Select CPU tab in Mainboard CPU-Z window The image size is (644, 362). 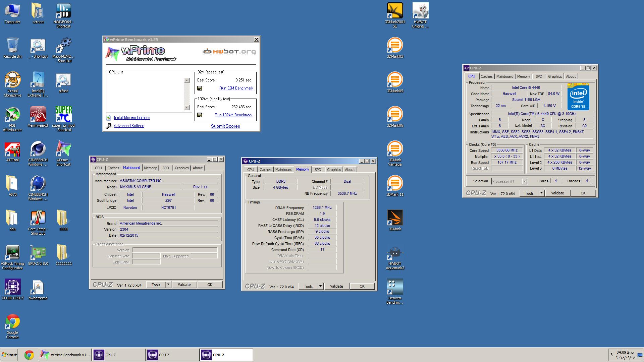click(x=98, y=168)
